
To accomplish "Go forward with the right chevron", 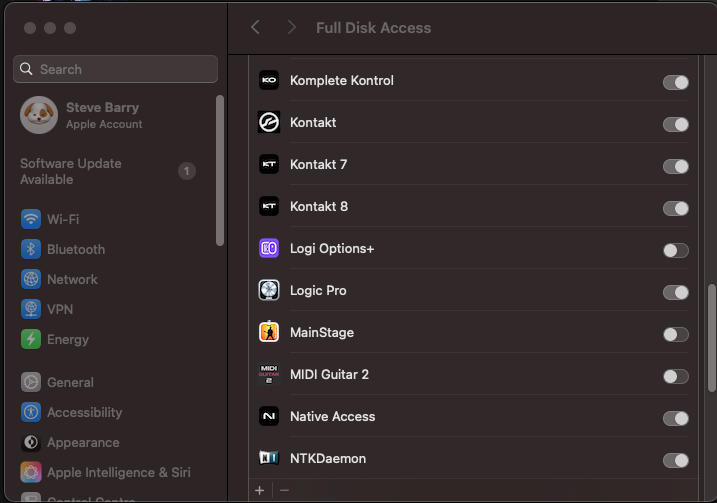I will click(291, 27).
